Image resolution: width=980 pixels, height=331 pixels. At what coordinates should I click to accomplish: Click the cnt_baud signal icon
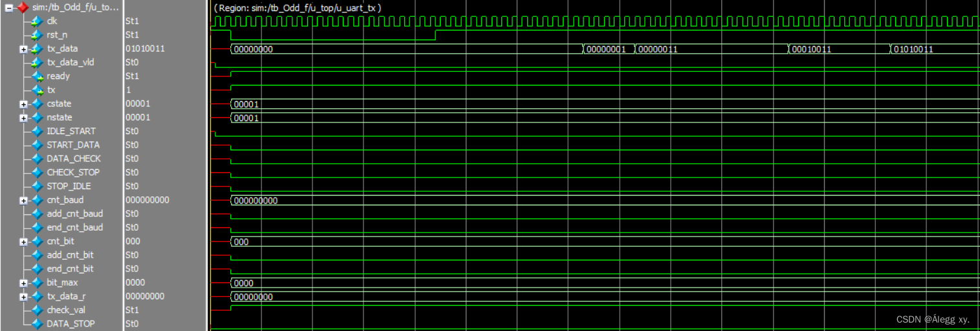pos(37,200)
